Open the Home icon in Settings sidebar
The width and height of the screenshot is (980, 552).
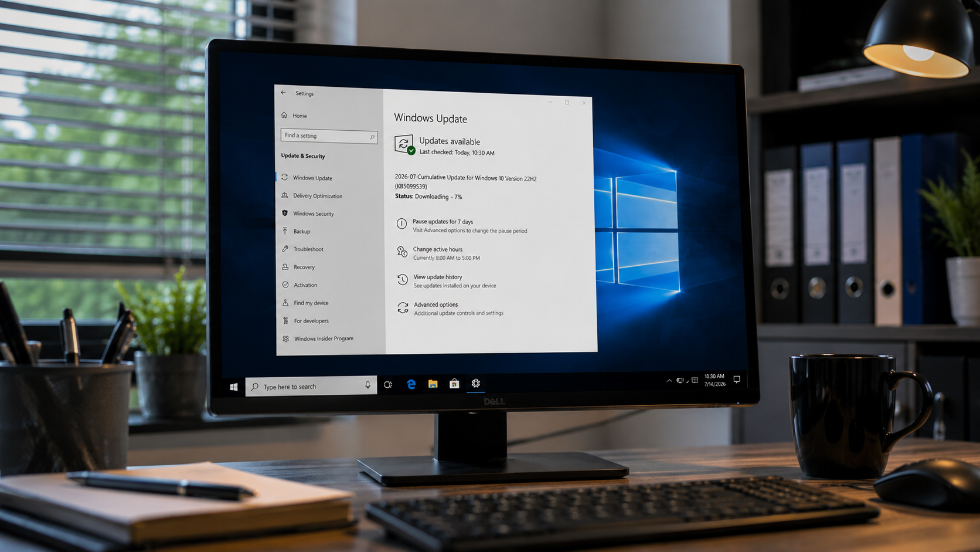[284, 115]
